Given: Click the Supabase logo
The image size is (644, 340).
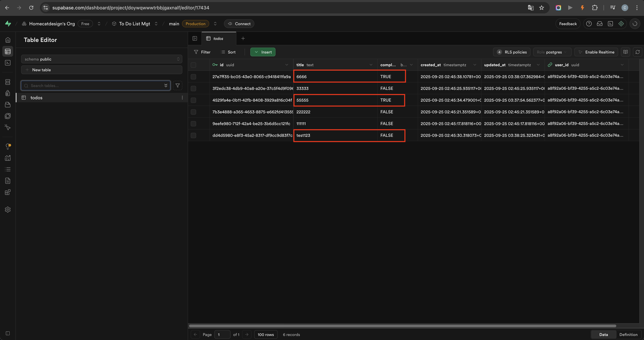Looking at the screenshot, I should pos(8,24).
